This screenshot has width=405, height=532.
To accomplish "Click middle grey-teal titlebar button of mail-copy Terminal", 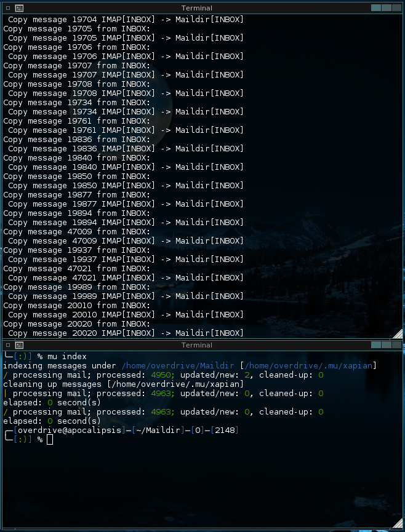I will [x=387, y=8].
